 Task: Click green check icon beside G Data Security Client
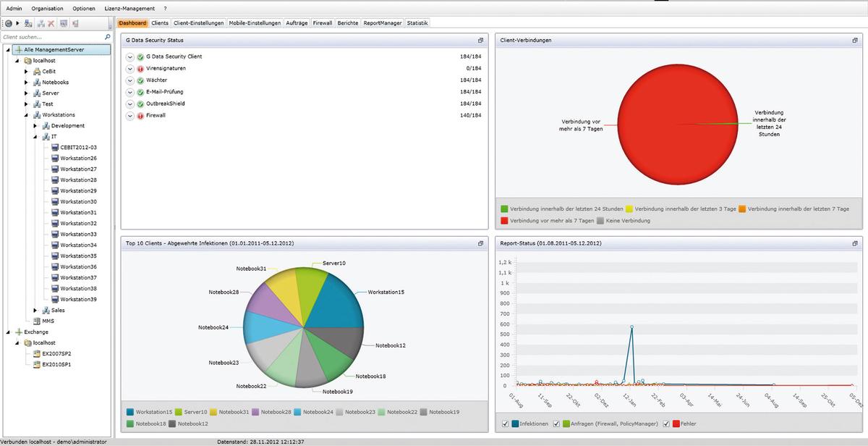(140, 56)
